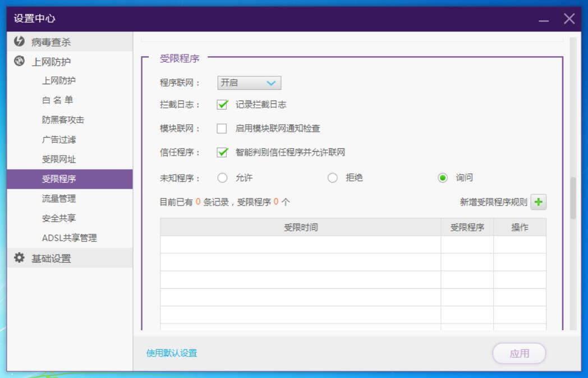Image resolution: width=588 pixels, height=378 pixels.
Task: Open the 基础设置 section
Action: (70, 258)
